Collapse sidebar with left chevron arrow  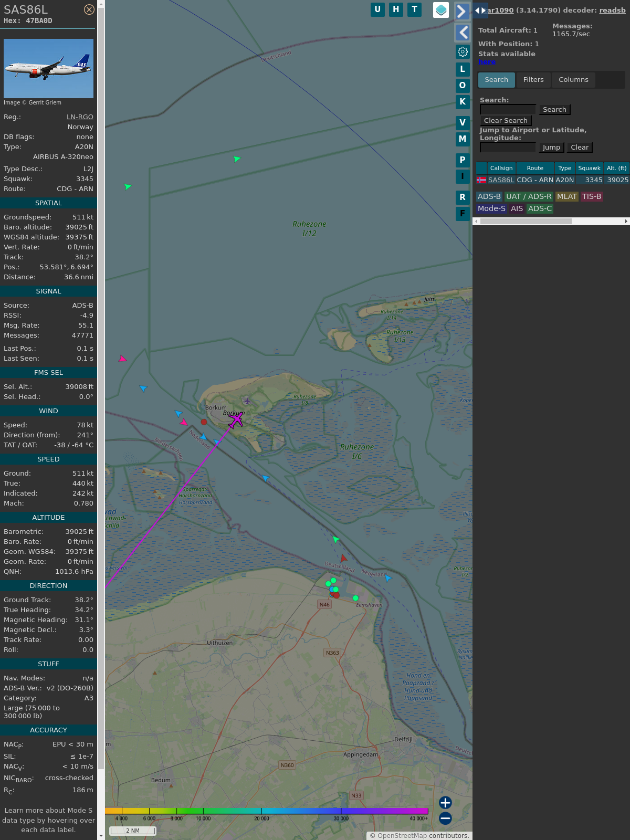coord(463,33)
